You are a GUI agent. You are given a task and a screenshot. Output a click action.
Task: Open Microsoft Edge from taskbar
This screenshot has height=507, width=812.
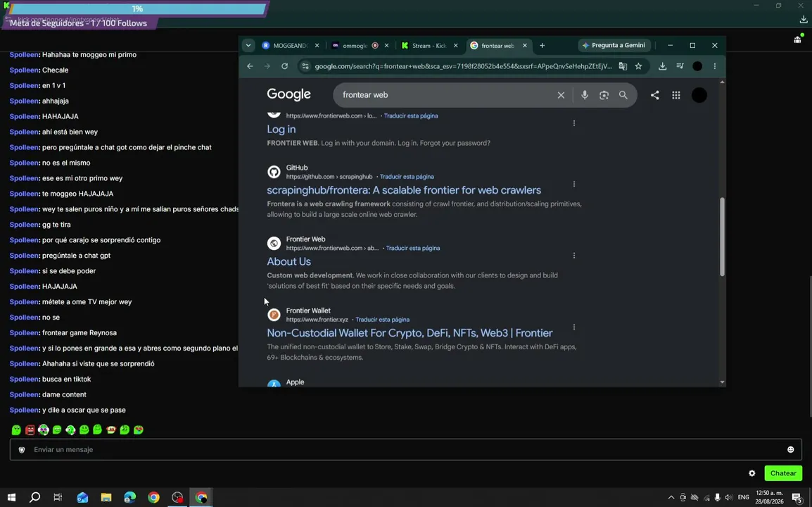point(130,497)
